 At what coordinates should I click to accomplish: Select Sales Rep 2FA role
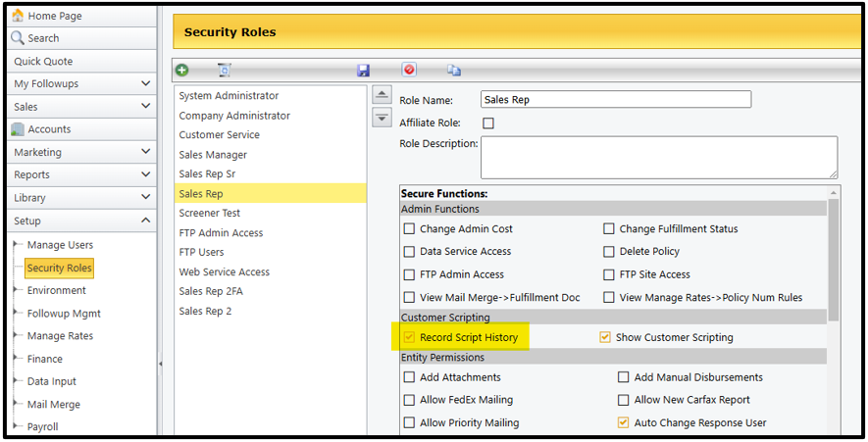(270, 291)
